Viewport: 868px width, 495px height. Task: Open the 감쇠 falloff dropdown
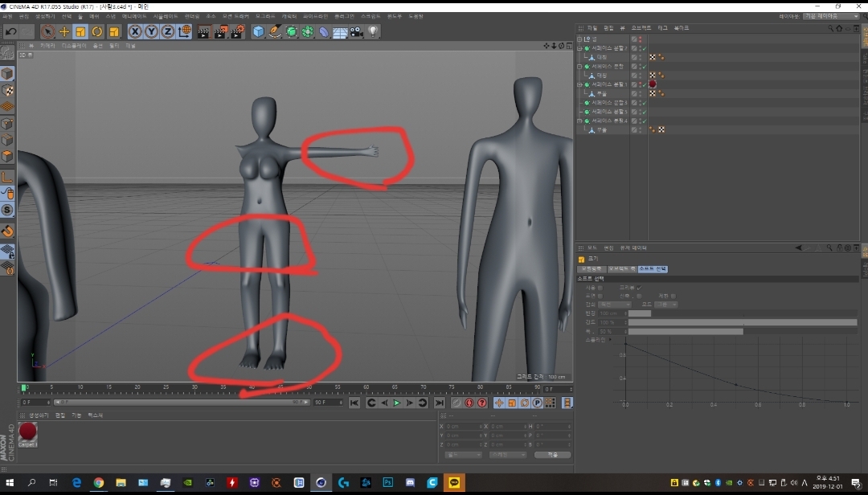pos(615,305)
